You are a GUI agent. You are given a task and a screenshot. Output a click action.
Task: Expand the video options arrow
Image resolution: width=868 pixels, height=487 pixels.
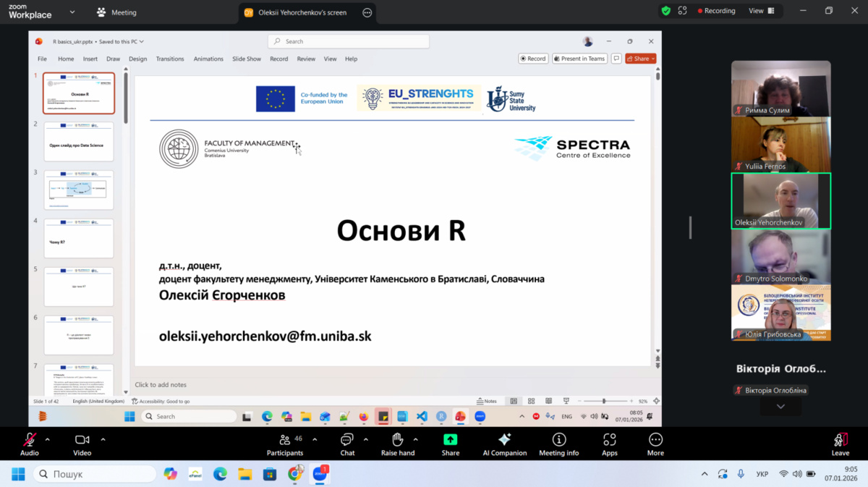(x=103, y=439)
